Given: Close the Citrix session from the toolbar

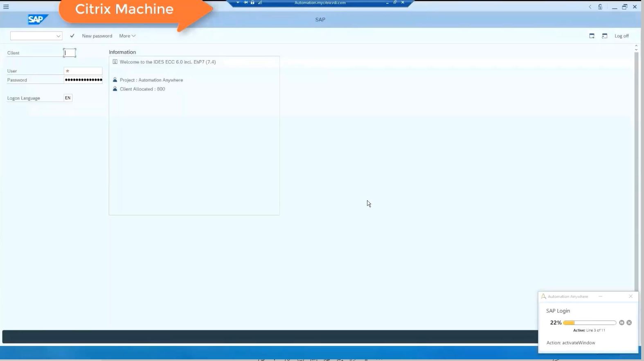Looking at the screenshot, I should point(403,2).
